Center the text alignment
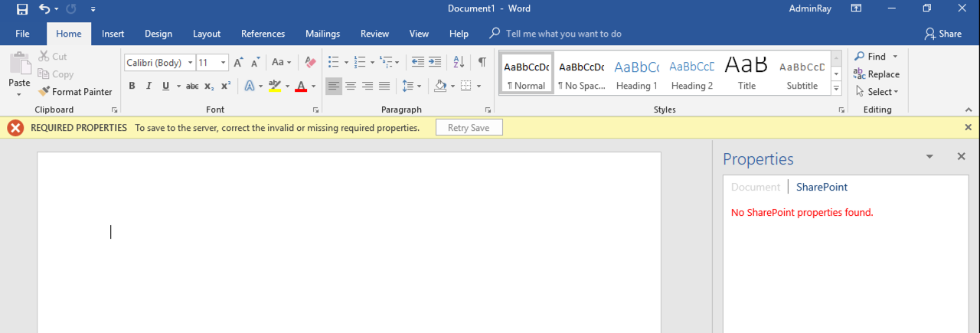Image resolution: width=980 pixels, height=333 pixels. point(351,86)
